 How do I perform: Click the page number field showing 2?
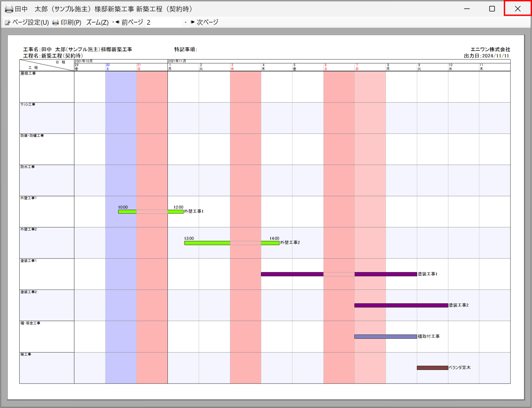pos(164,22)
